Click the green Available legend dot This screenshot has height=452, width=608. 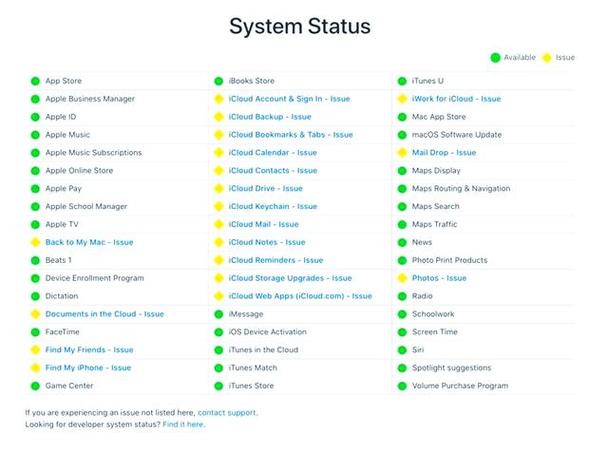coord(494,58)
